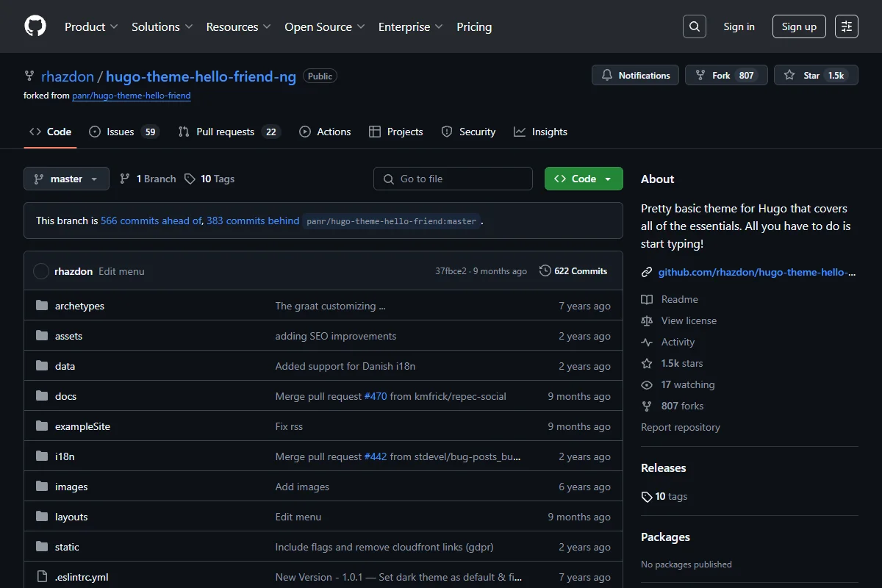Click the commit history clock icon
The height and width of the screenshot is (588, 882).
(545, 271)
